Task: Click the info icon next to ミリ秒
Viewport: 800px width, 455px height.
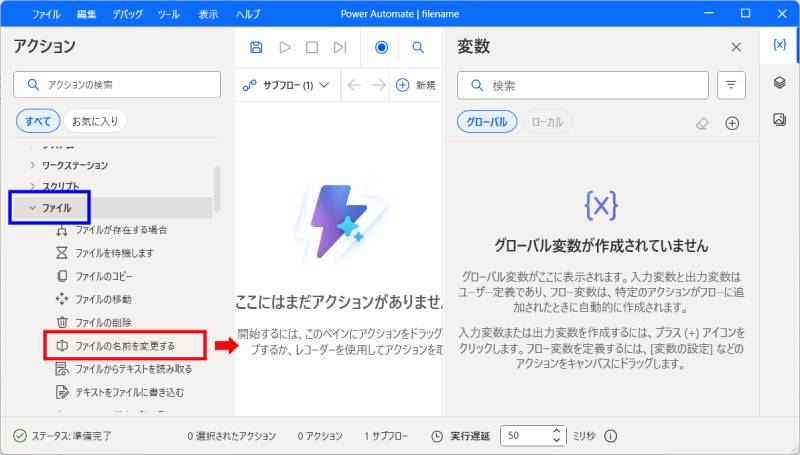Action: [x=610, y=436]
